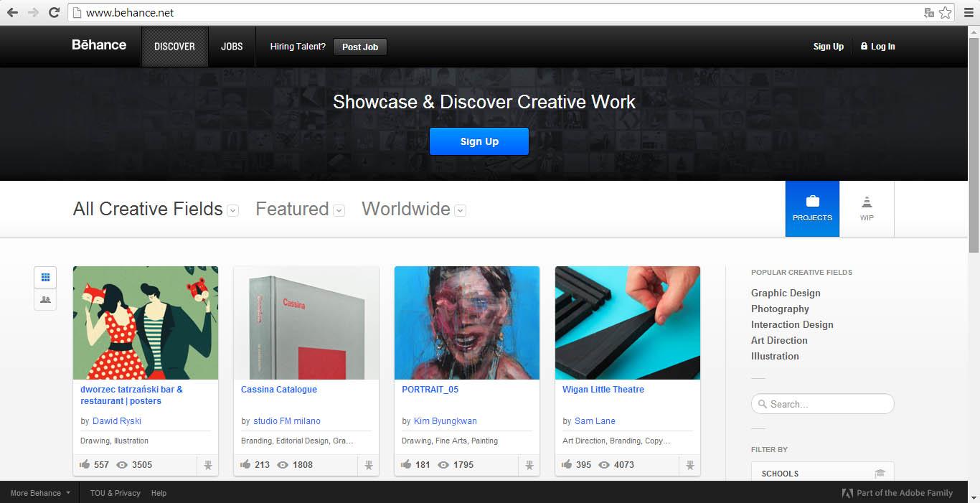Open the painted portrait thumbnail
This screenshot has height=503, width=980.
click(467, 323)
